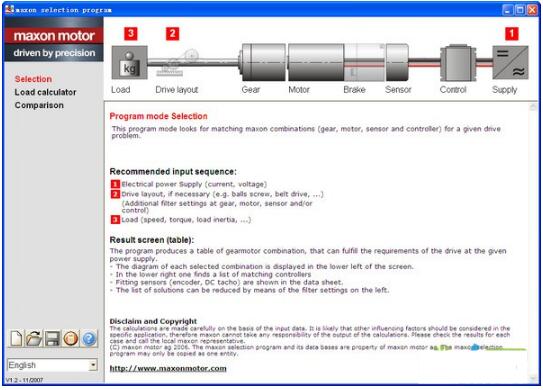Select the Motor component image
The image size is (543, 390).
pyautogui.click(x=316, y=62)
